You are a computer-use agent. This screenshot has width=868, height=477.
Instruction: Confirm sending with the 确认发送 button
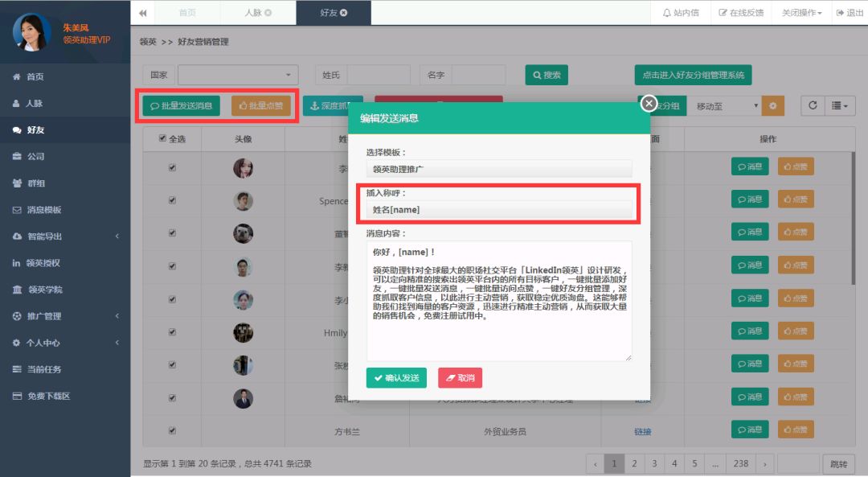(x=395, y=376)
